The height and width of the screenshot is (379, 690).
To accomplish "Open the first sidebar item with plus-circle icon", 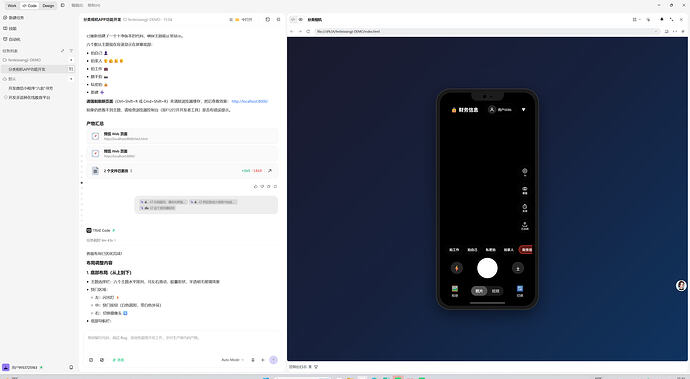I will click(x=14, y=18).
